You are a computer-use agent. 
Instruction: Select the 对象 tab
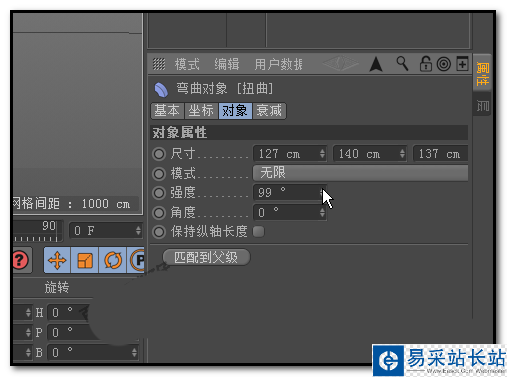coord(235,111)
